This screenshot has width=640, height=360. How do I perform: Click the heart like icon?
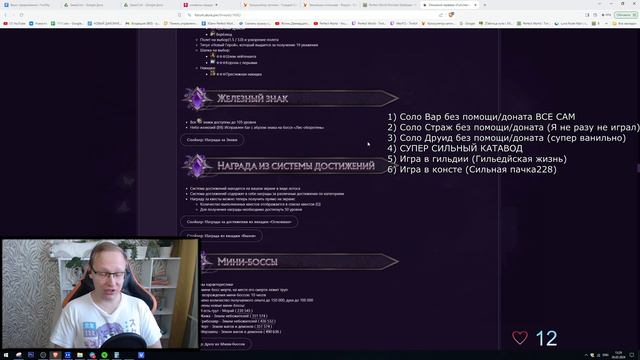click(x=520, y=338)
